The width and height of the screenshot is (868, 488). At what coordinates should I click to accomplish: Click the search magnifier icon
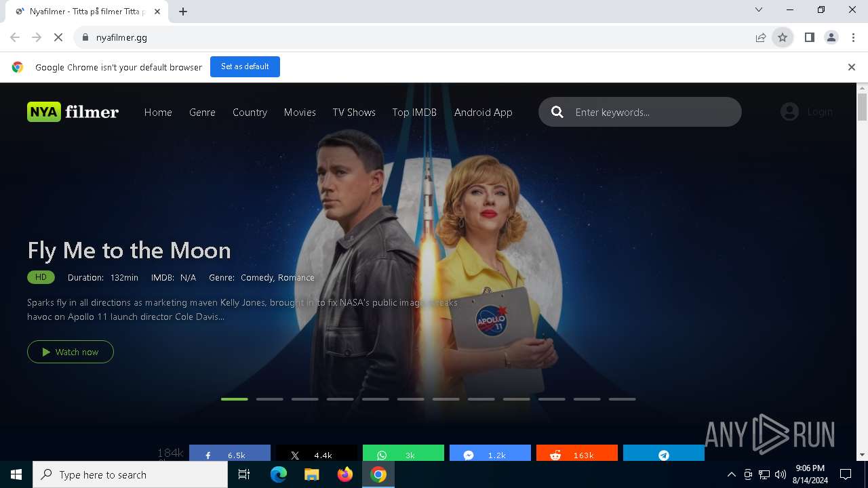[557, 112]
